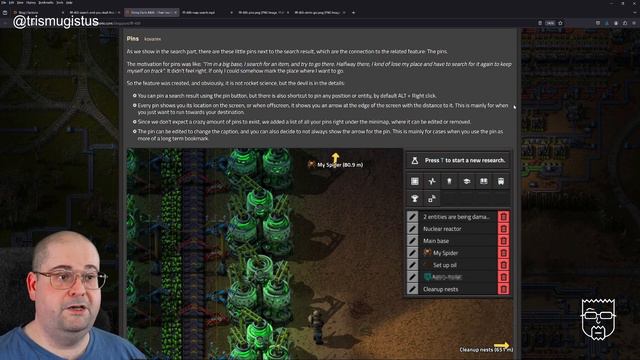
Task: Delete the My Spider pin
Action: [x=504, y=253]
